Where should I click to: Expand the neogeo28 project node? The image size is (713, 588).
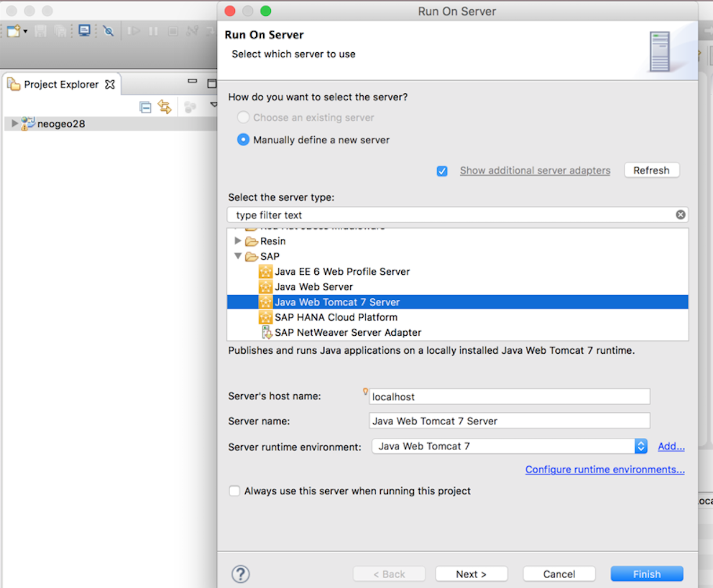coord(14,124)
